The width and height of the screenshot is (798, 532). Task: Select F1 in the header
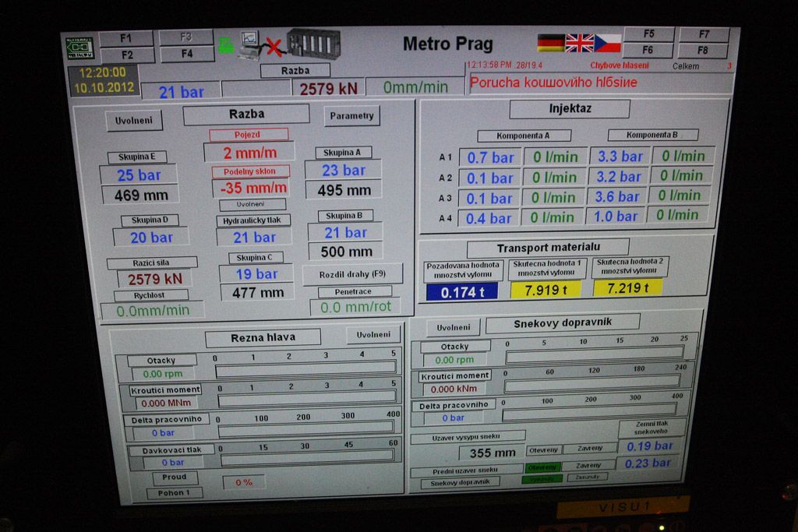pos(125,39)
